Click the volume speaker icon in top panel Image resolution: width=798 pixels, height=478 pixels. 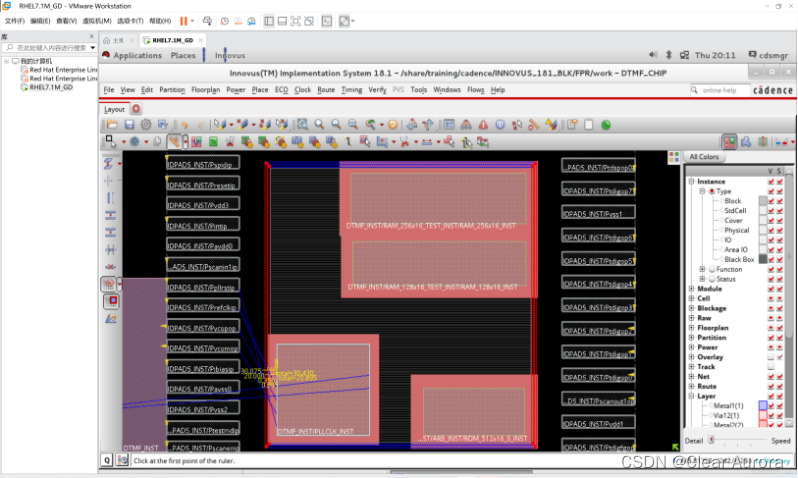(653, 55)
